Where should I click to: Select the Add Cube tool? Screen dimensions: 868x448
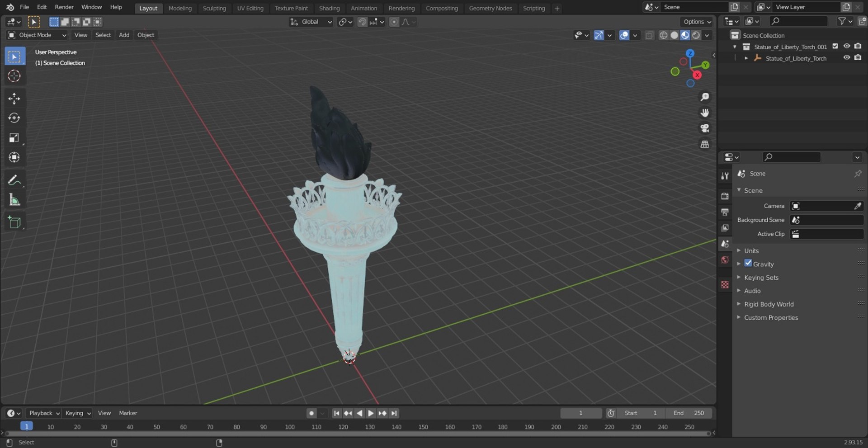click(14, 222)
